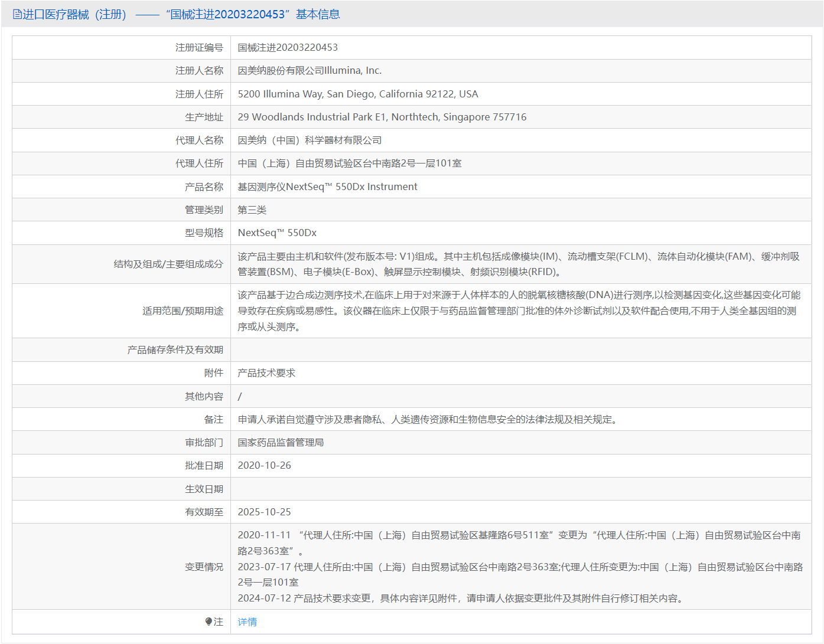The height and width of the screenshot is (644, 824).
Task: Select expiry date 2025-10-25
Action: click(x=265, y=512)
